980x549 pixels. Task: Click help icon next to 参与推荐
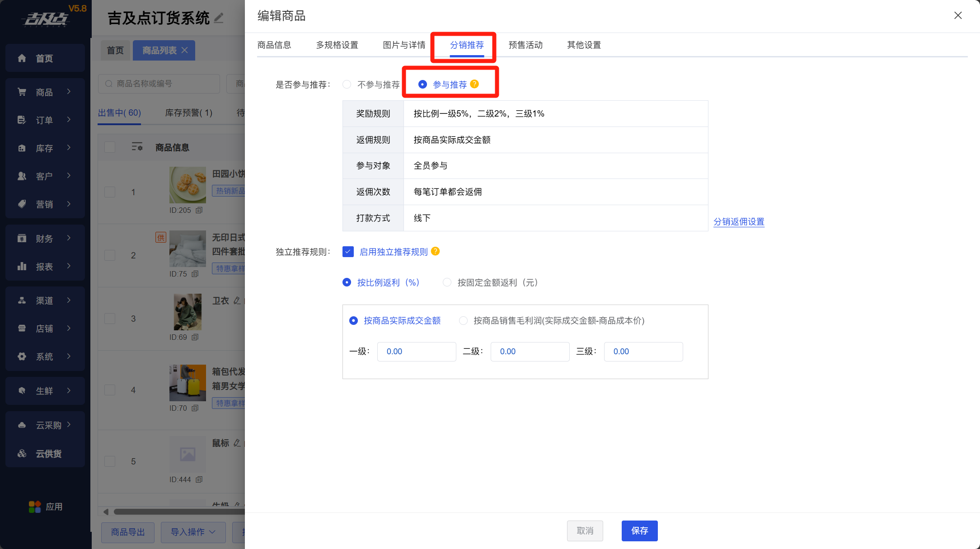pos(474,84)
